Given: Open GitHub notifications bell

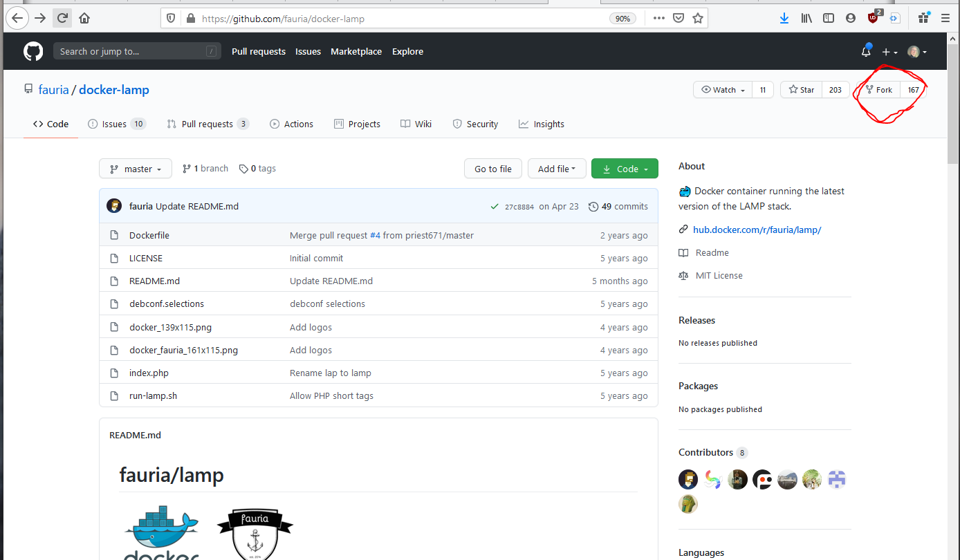Looking at the screenshot, I should click(x=866, y=52).
